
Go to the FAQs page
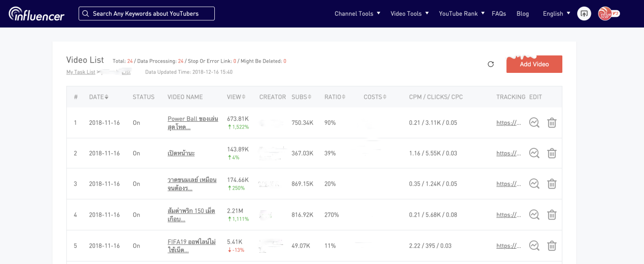click(x=499, y=14)
